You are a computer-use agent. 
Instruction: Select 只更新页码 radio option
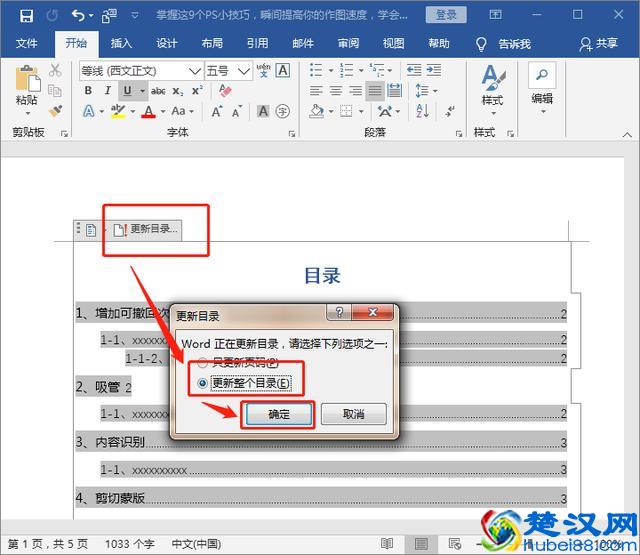pyautogui.click(x=202, y=362)
